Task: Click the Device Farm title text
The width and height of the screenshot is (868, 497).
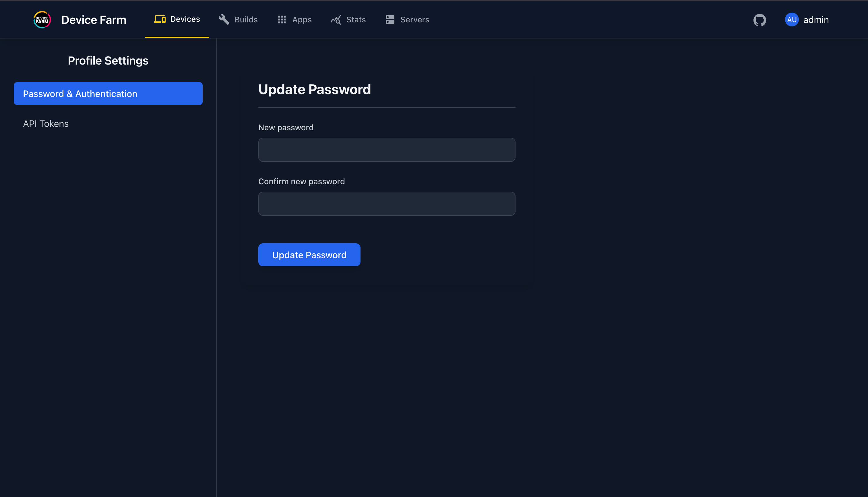Action: pyautogui.click(x=94, y=20)
